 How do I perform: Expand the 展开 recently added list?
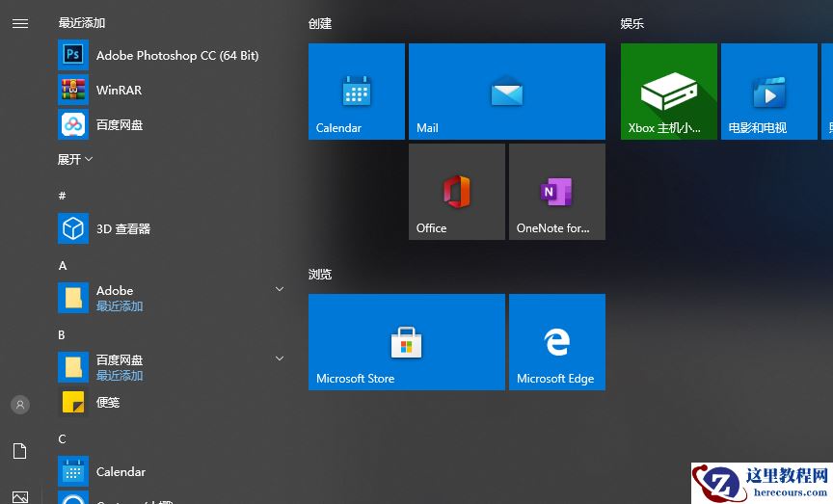[75, 159]
